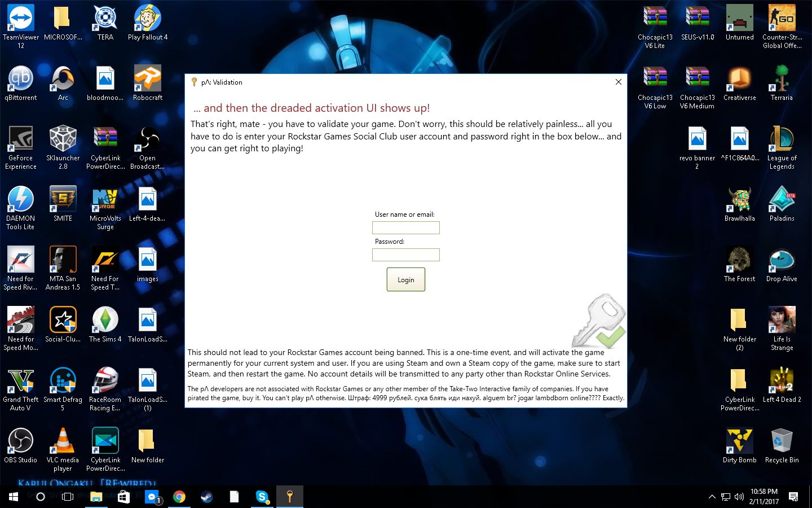This screenshot has height=508, width=812.
Task: Select the MicroVolts Surge icon
Action: [105, 208]
